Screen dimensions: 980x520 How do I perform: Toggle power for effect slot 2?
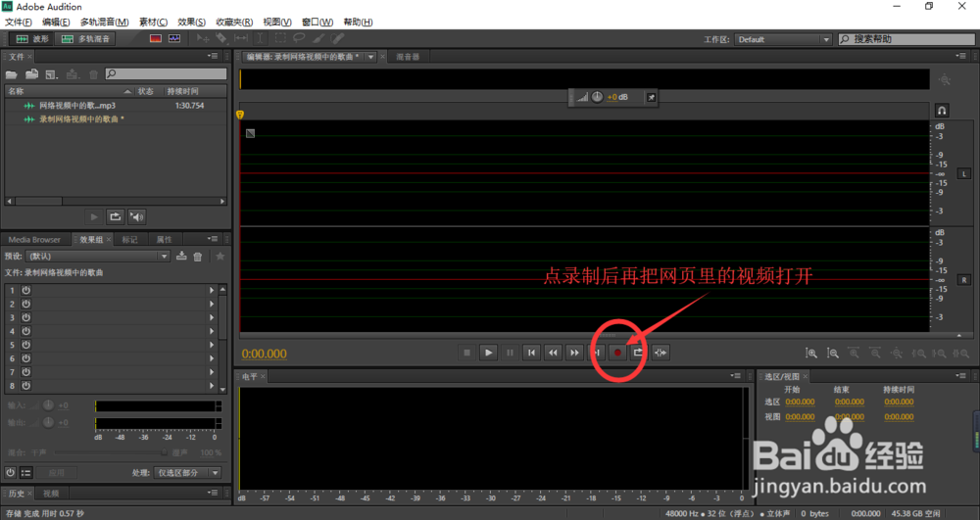click(26, 304)
